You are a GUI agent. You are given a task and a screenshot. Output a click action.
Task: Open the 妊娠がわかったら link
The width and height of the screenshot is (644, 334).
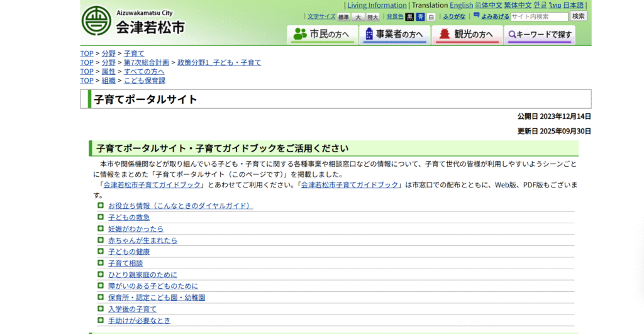(135, 229)
